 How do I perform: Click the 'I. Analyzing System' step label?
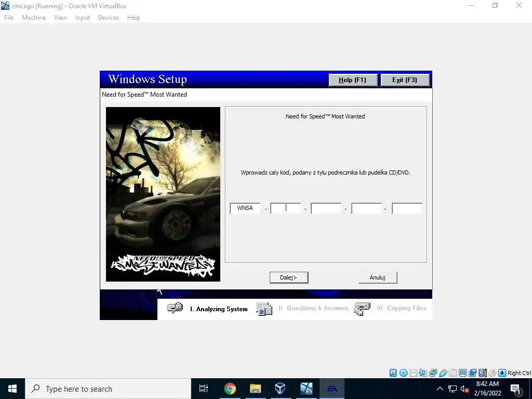[x=219, y=309]
